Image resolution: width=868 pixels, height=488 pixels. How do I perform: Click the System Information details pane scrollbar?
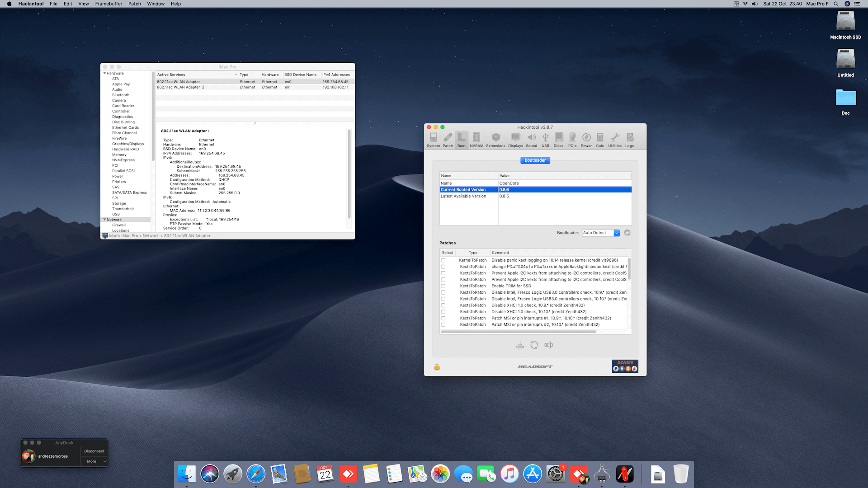pos(349,174)
